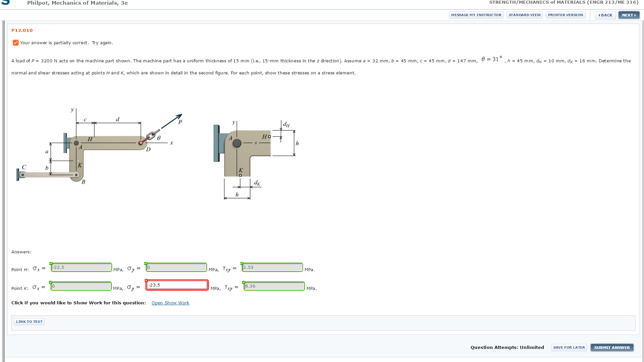The image size is (644, 362).
Task: Advance to the next question with NEXT
Action: coord(628,15)
